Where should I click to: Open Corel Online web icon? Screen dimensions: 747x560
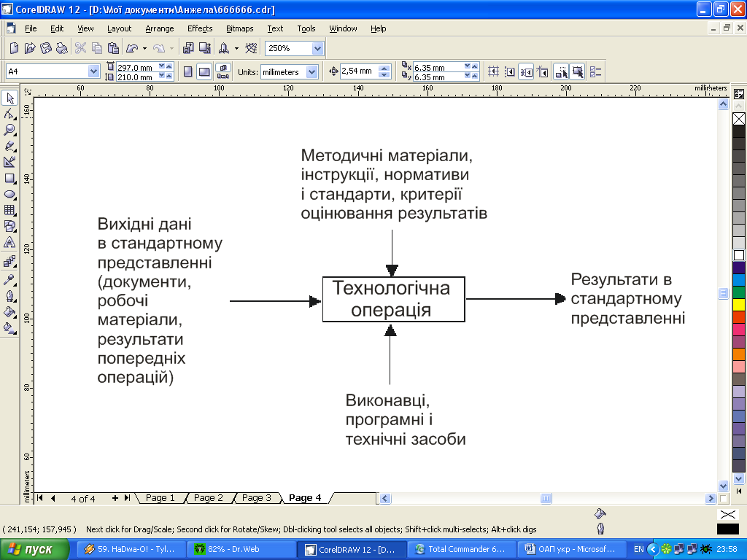251,48
